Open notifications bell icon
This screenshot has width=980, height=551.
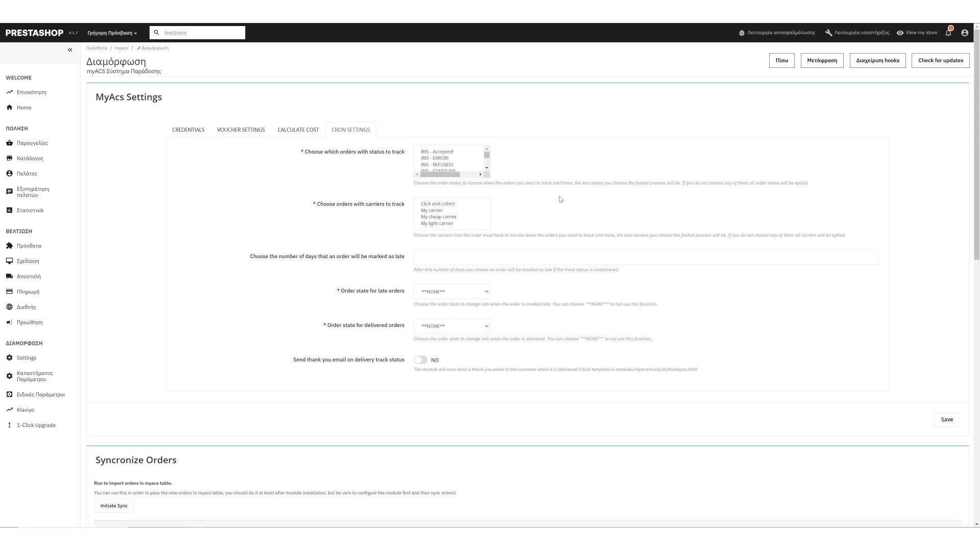[948, 33]
